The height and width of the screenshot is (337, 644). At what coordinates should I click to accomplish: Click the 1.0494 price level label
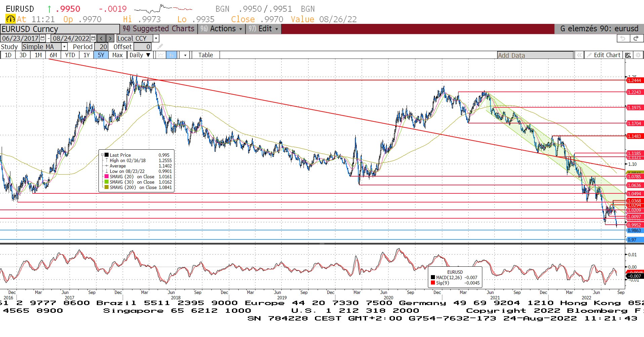pyautogui.click(x=635, y=194)
